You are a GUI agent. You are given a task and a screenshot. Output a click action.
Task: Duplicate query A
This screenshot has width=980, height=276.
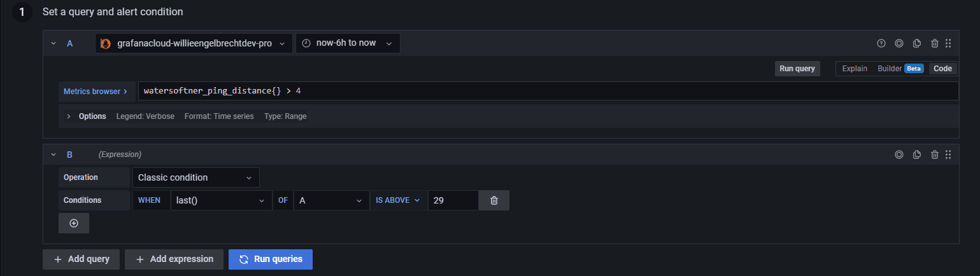click(x=917, y=43)
